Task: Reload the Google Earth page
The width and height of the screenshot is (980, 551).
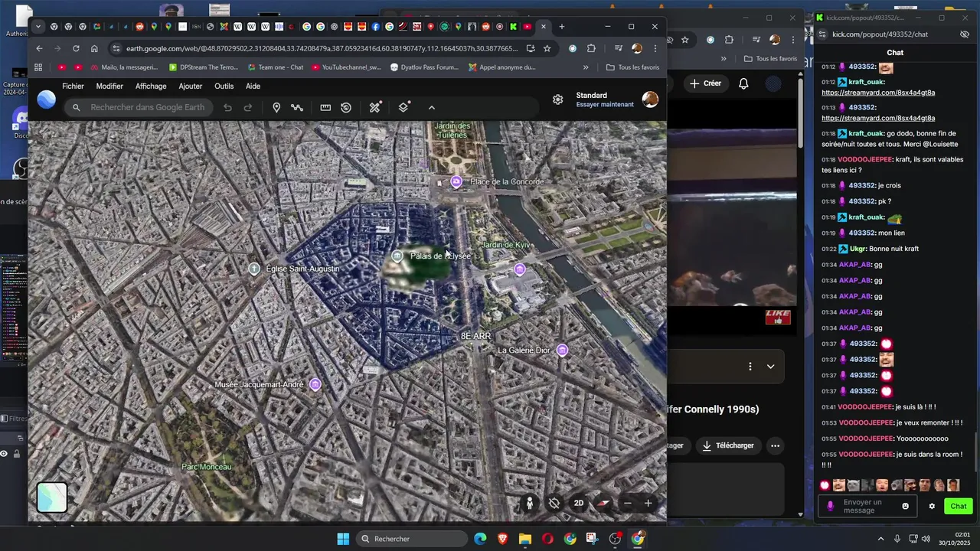Action: coord(75,48)
